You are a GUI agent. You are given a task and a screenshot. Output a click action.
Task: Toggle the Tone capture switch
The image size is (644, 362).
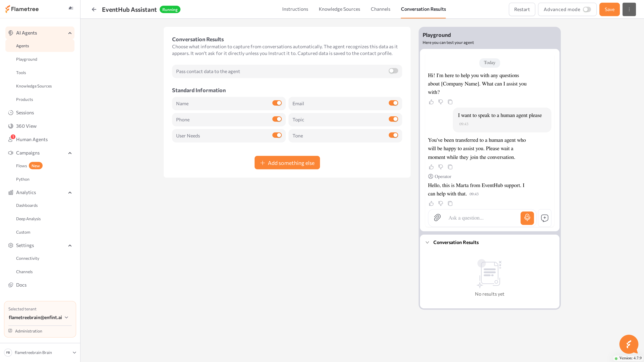point(393,135)
